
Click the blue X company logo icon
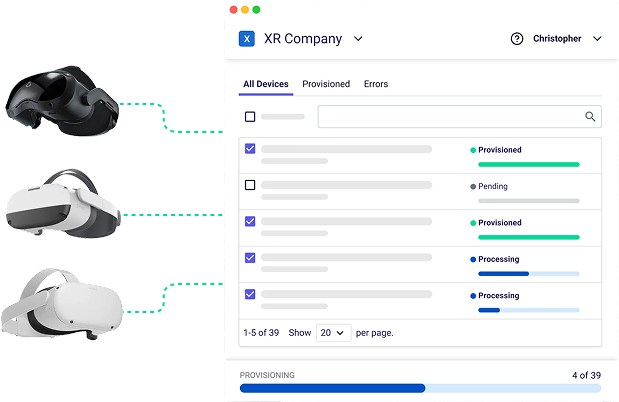point(247,39)
